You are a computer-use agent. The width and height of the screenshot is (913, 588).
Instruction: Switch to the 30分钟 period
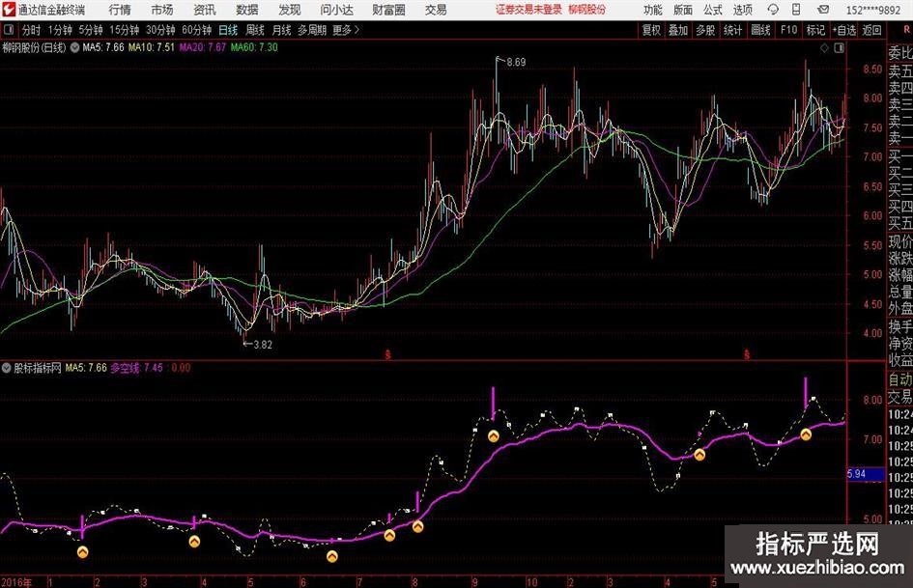(x=160, y=30)
